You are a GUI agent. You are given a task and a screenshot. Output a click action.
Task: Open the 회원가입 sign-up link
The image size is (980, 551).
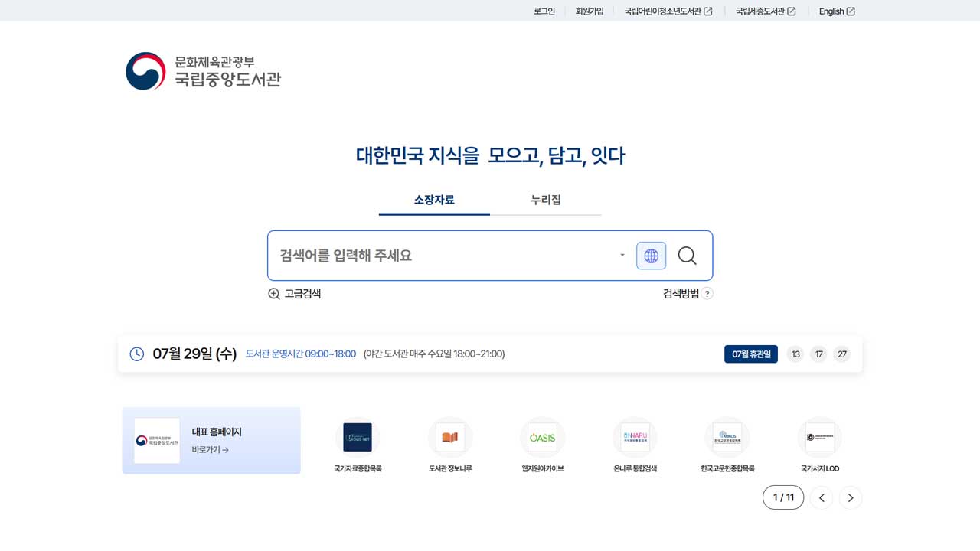(x=590, y=11)
